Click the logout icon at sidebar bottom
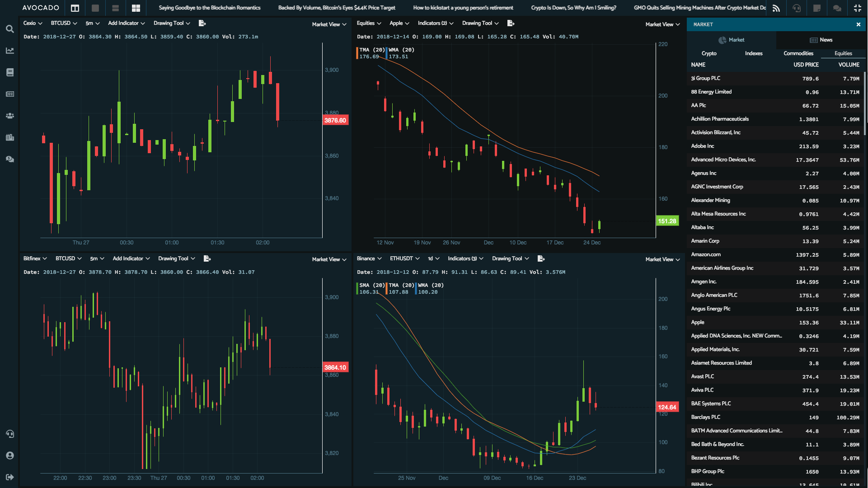 [9, 477]
